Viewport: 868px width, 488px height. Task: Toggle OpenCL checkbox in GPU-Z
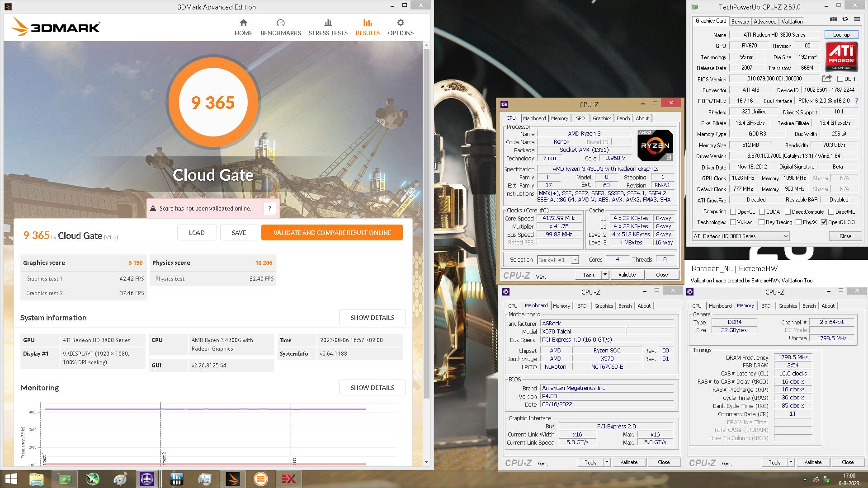coord(733,211)
